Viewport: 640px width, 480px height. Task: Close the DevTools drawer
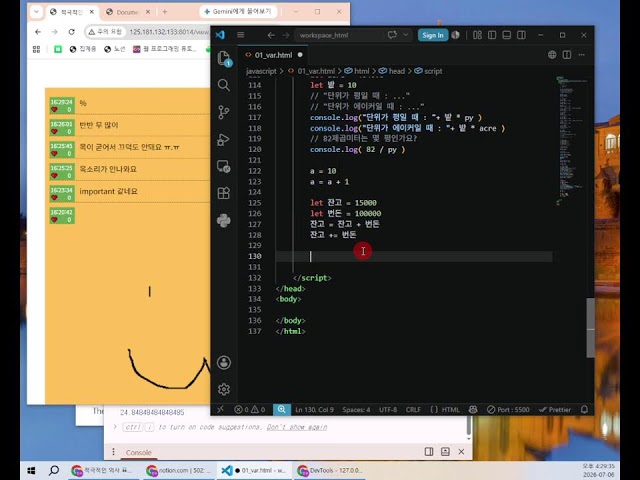pos(461,451)
